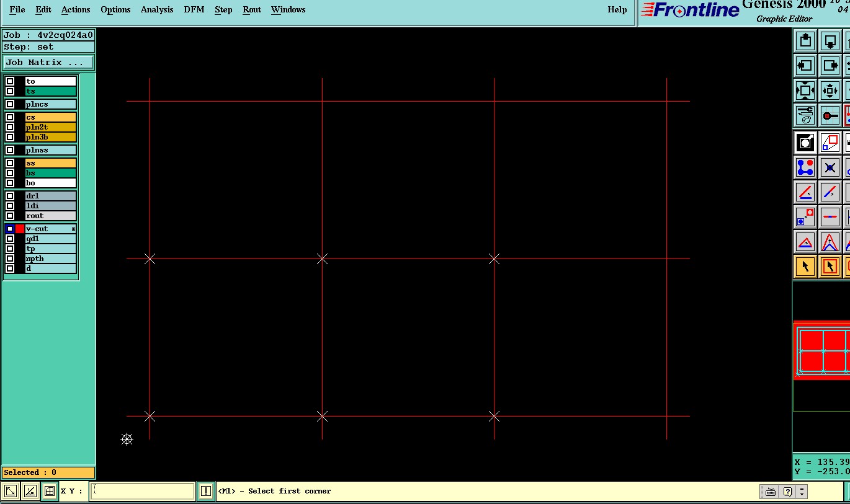Click the blue-to-red square move icon
The image size is (850, 504).
[x=805, y=218]
